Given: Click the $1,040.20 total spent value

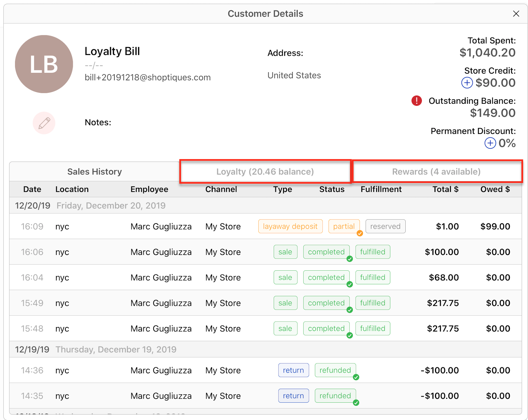Looking at the screenshot, I should [487, 53].
